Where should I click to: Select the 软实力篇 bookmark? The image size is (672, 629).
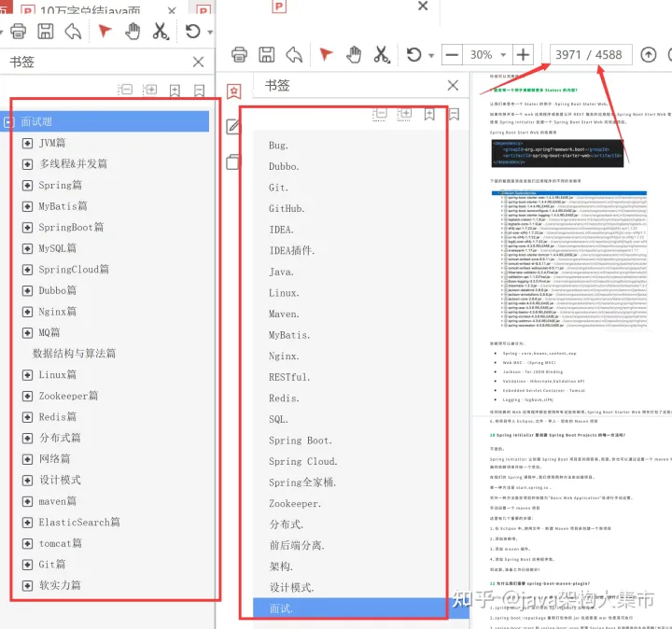coord(60,585)
